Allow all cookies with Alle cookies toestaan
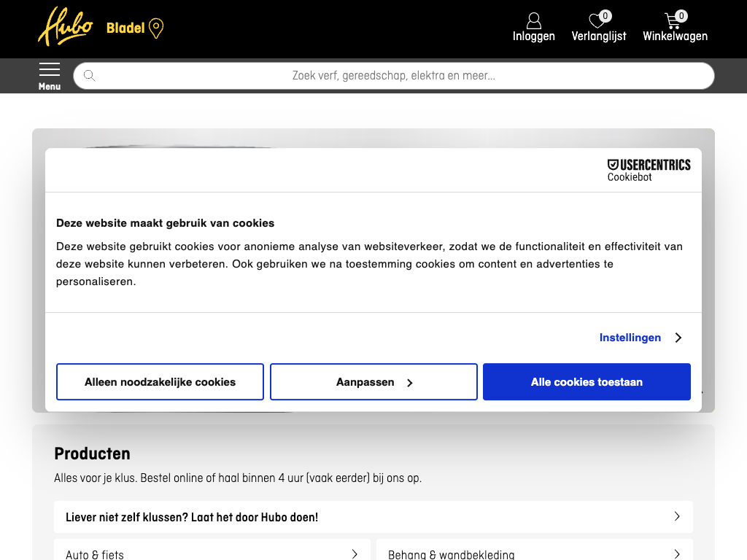Screen dimensions: 747x560 tap(587, 382)
